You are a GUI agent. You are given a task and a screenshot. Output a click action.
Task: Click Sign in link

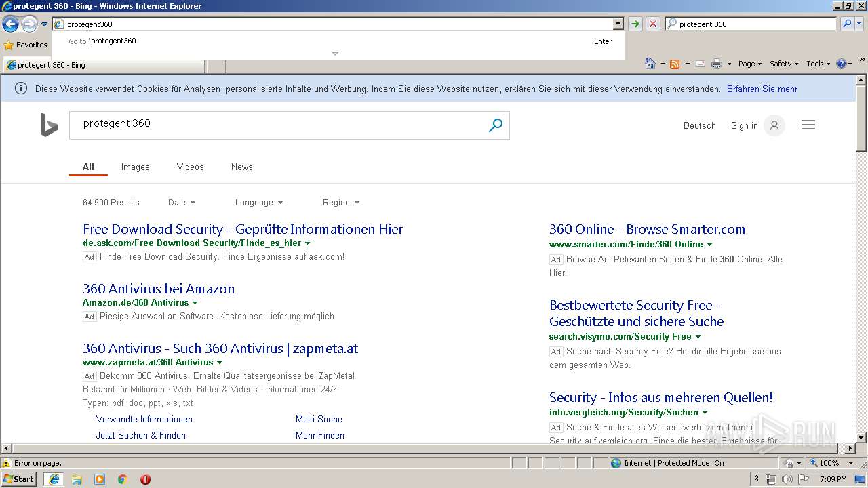point(744,126)
